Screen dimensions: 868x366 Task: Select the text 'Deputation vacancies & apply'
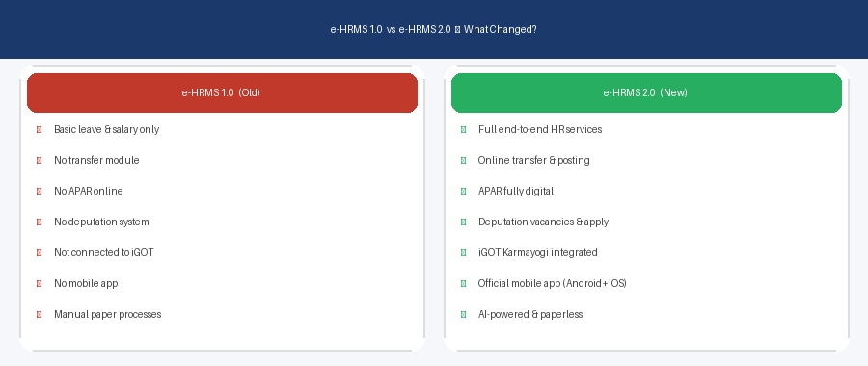click(544, 222)
